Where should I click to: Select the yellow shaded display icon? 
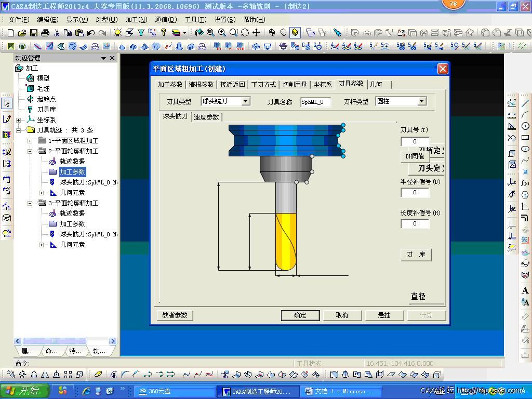click(295, 33)
